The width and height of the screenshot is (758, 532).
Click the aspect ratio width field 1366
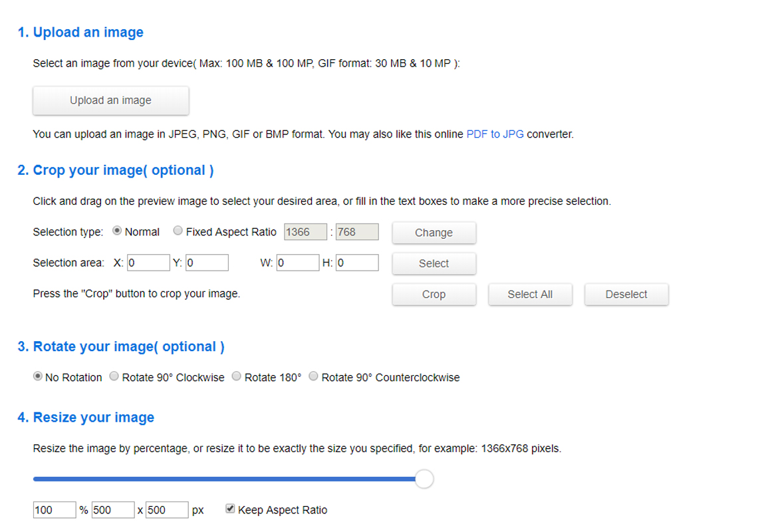point(305,231)
